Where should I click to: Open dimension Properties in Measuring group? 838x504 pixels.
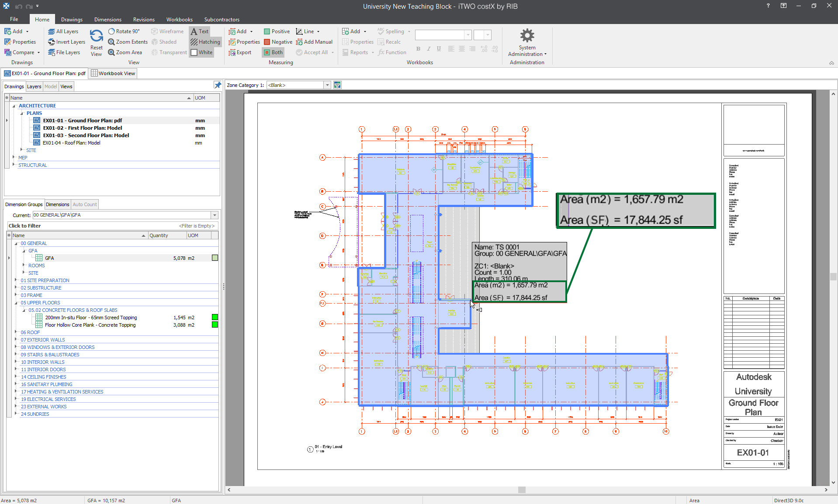[x=244, y=42]
